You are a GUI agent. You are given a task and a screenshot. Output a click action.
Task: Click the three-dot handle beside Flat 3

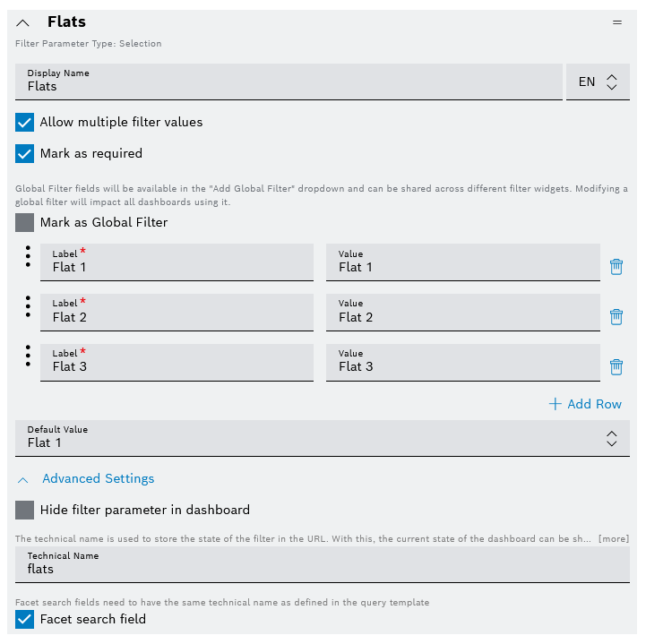(x=28, y=356)
